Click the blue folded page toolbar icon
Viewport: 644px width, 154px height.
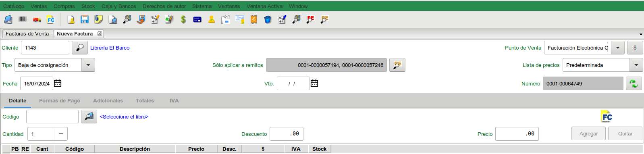pyautogui.click(x=113, y=19)
